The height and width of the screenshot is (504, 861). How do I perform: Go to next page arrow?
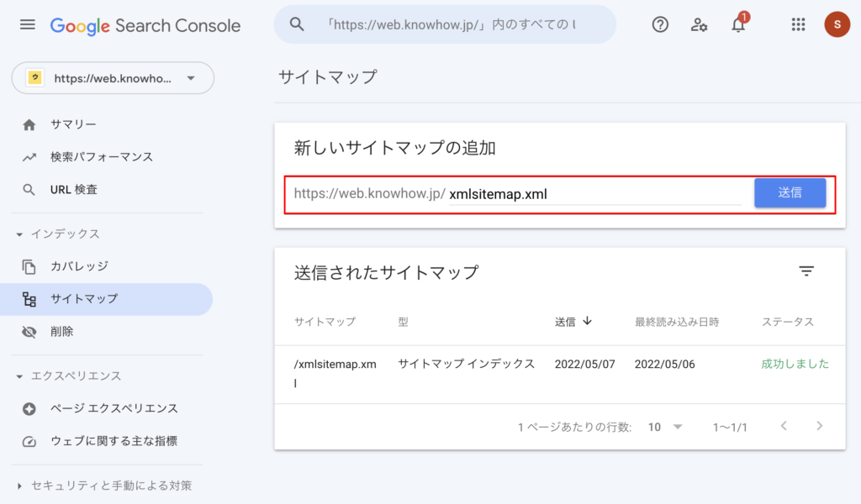pyautogui.click(x=819, y=426)
